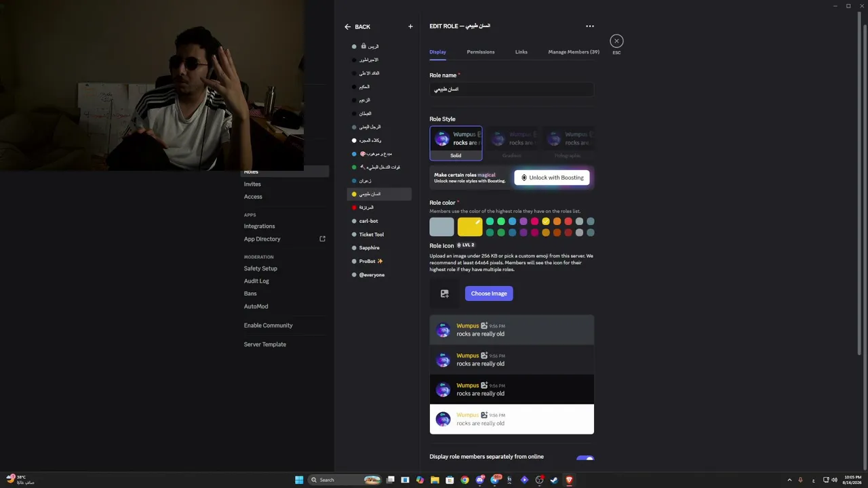
Task: Click the volume speaker tray icon
Action: 834,480
